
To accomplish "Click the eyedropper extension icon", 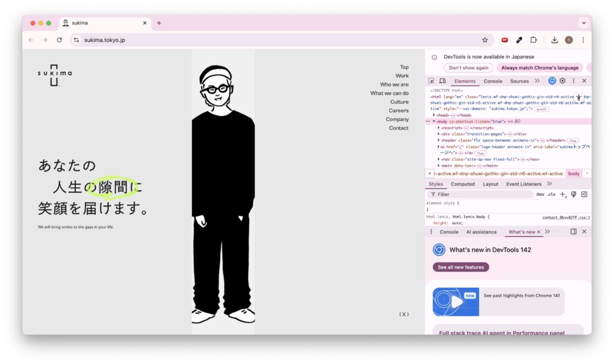I will click(x=519, y=40).
